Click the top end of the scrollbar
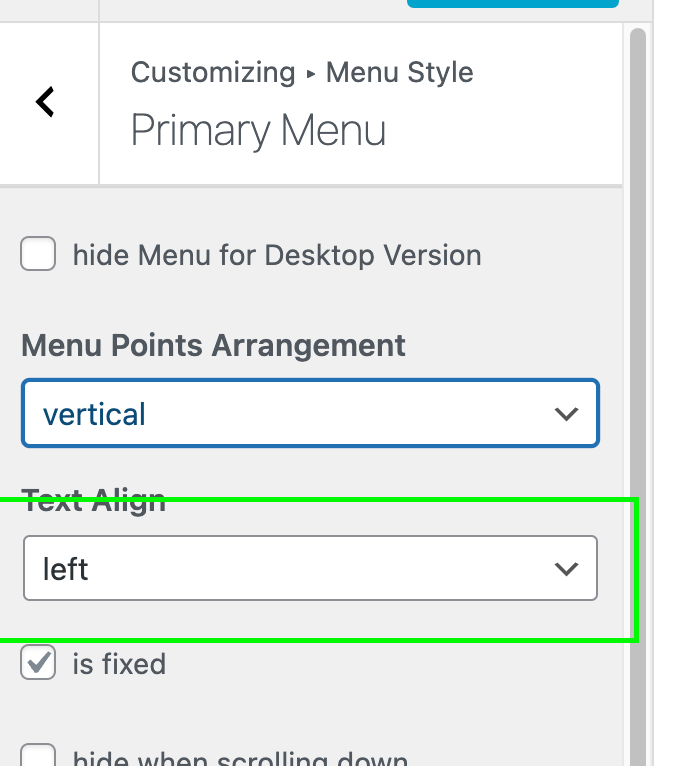692x766 pixels. 637,40
